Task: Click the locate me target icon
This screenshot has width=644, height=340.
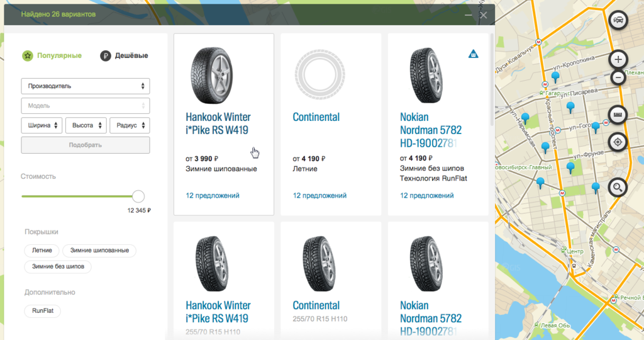Action: 618,142
